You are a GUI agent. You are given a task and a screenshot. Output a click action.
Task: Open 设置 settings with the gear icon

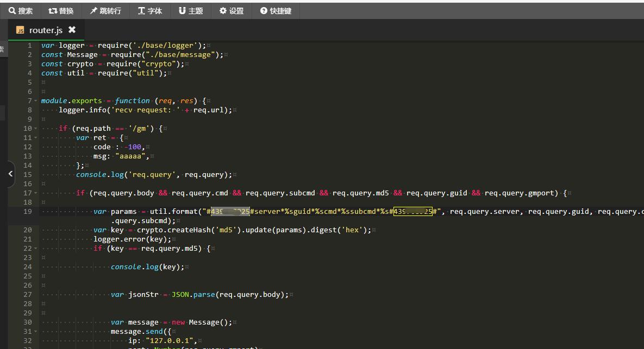[x=232, y=11]
